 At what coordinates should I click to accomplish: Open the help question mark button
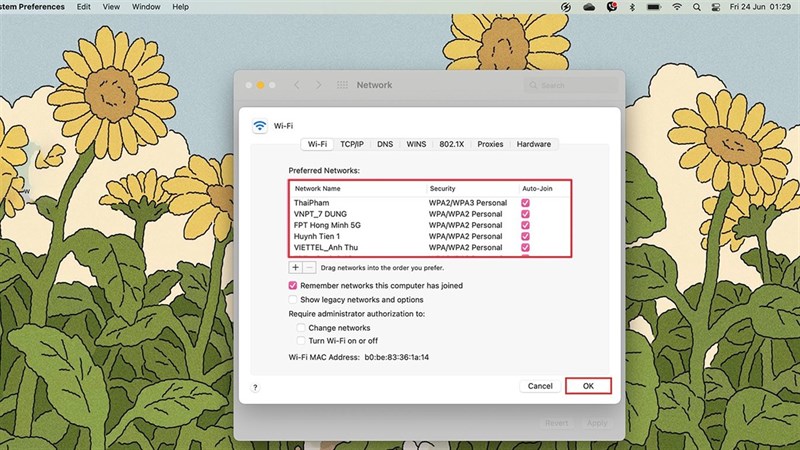(x=255, y=386)
